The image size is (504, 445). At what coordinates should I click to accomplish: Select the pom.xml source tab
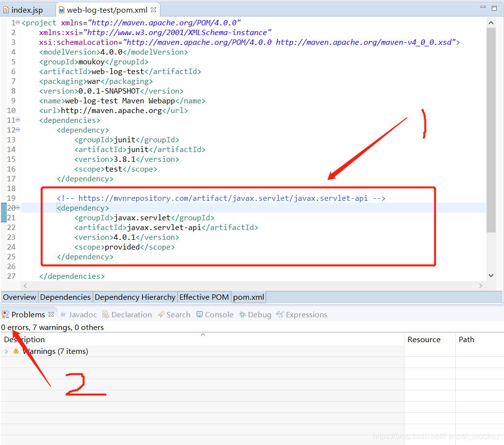249,297
